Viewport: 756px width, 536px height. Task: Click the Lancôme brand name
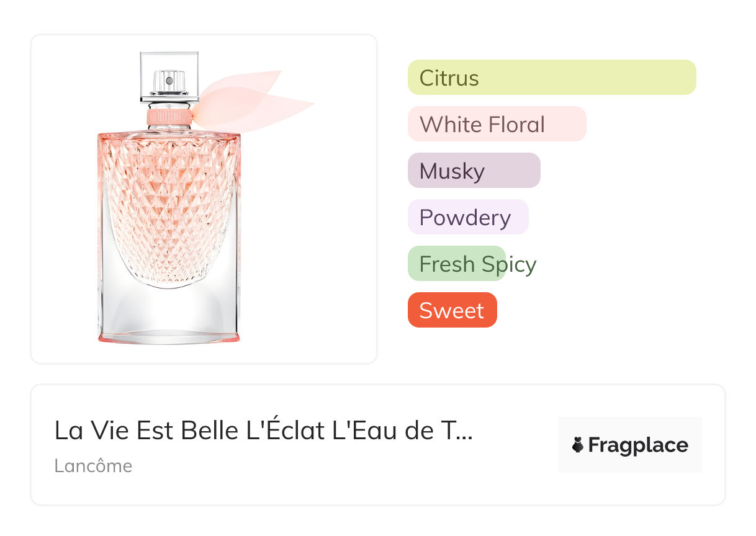pyautogui.click(x=93, y=465)
